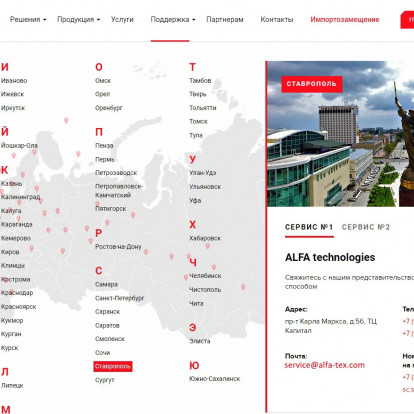Select the city Пятигорск
414x414 pixels.
pos(111,209)
